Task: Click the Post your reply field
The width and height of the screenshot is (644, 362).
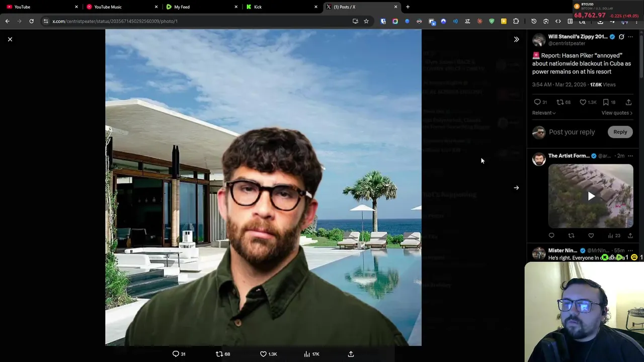Action: point(572,132)
